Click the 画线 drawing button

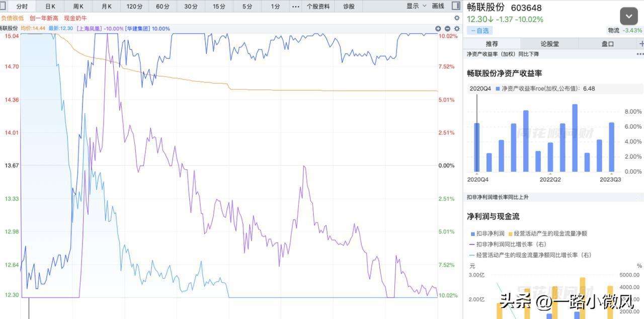pos(438,6)
